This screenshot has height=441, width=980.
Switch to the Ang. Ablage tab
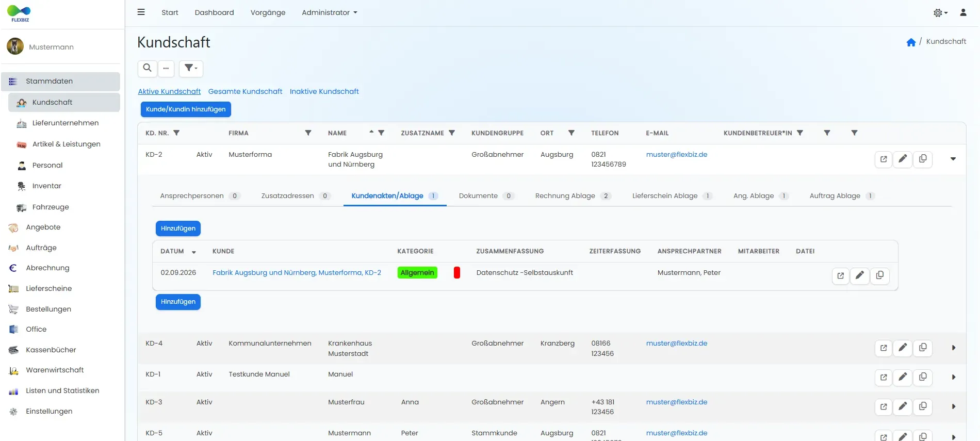[761, 196]
